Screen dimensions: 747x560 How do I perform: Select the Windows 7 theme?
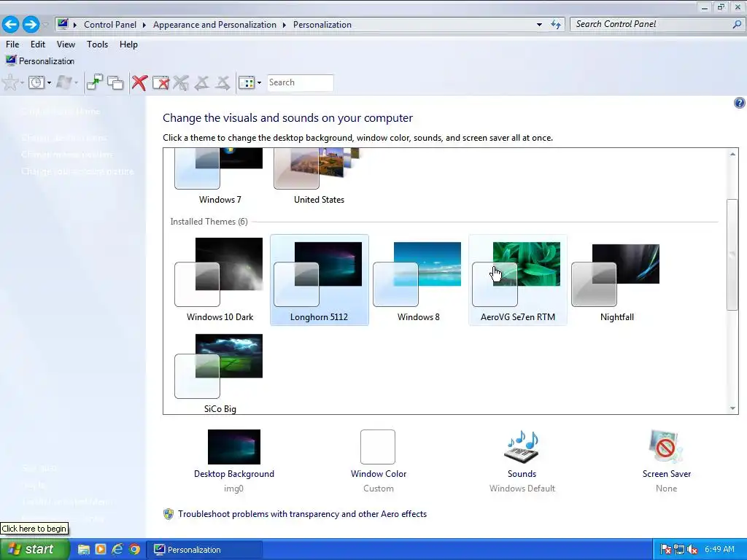click(220, 176)
